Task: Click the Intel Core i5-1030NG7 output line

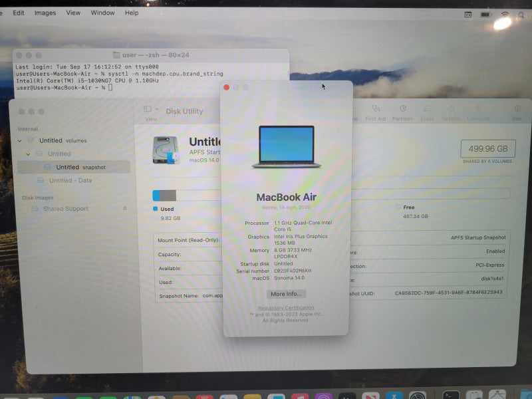Action: [x=87, y=80]
